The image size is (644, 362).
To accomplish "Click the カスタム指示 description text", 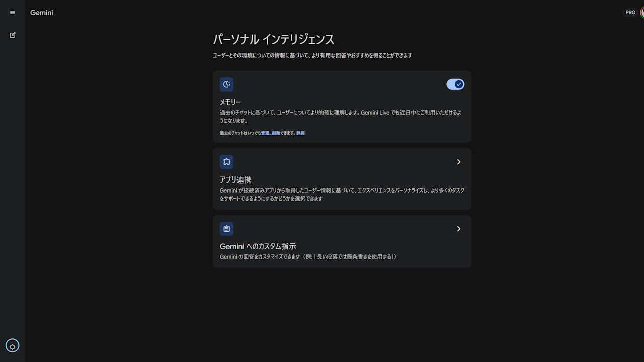I will [308, 257].
